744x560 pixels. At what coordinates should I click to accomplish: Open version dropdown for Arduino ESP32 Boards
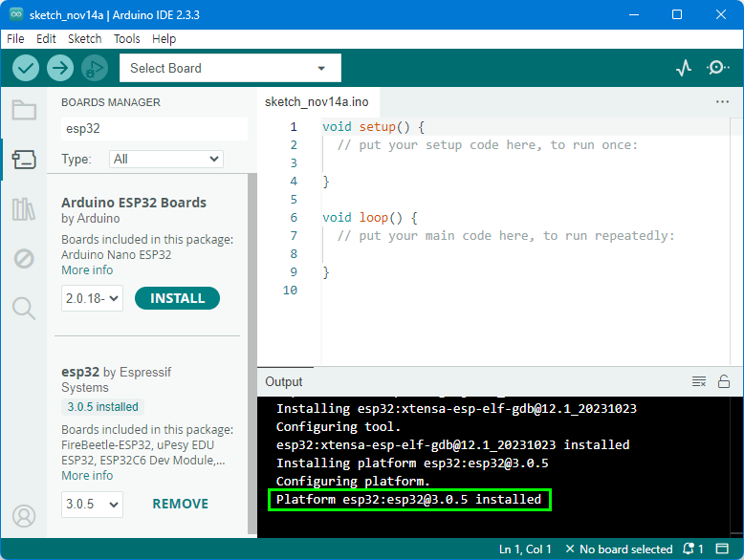92,298
